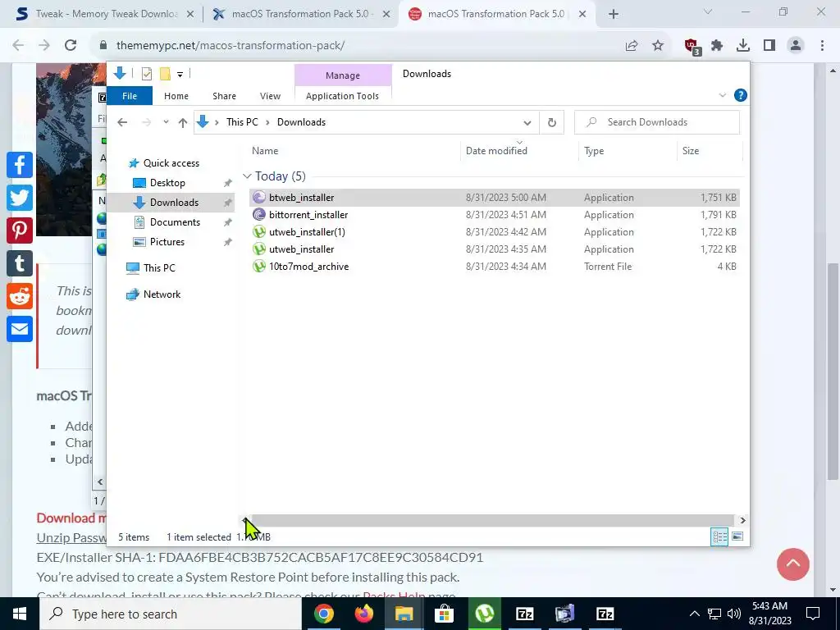Refresh the Downloads folder view

point(552,123)
